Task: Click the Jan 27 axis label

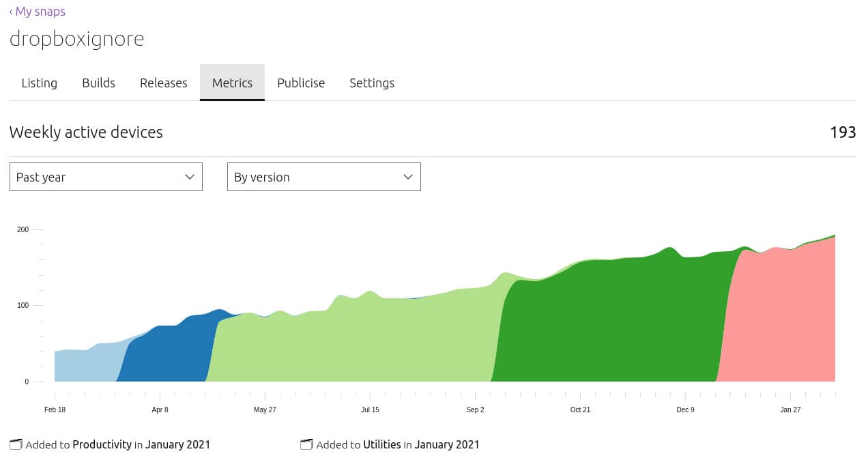Action: (790, 410)
